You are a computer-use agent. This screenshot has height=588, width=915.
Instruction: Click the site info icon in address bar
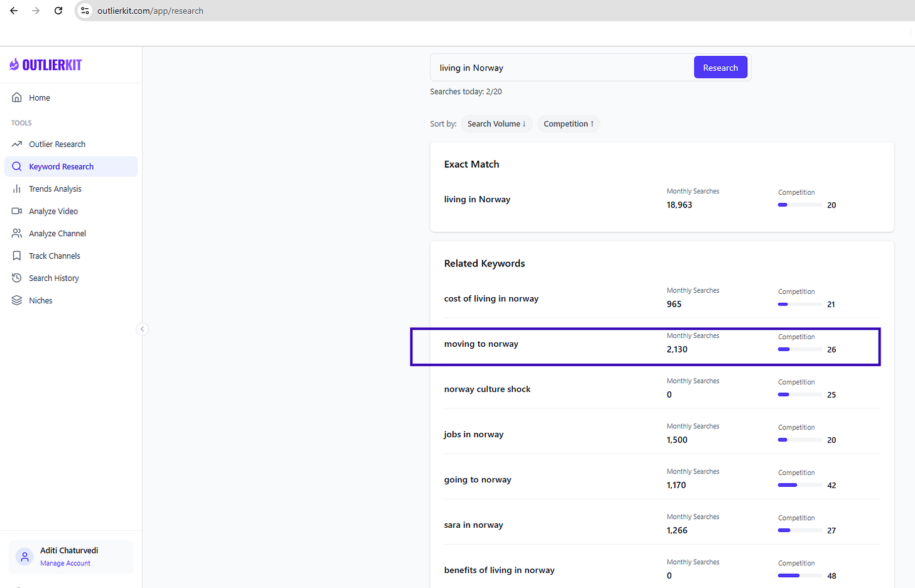pos(85,11)
